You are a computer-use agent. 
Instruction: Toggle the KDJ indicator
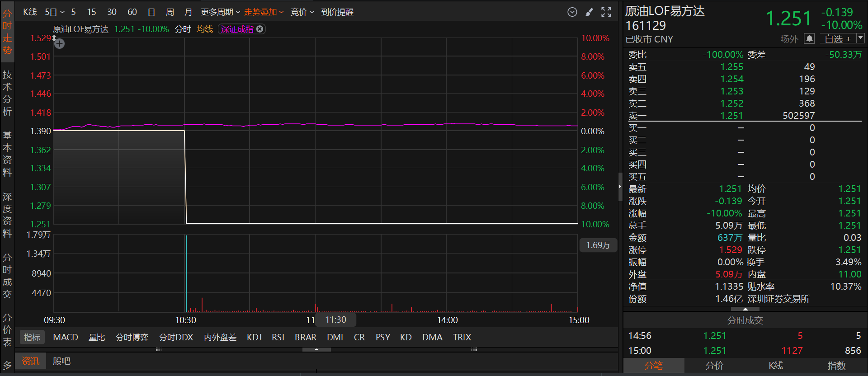click(x=254, y=337)
